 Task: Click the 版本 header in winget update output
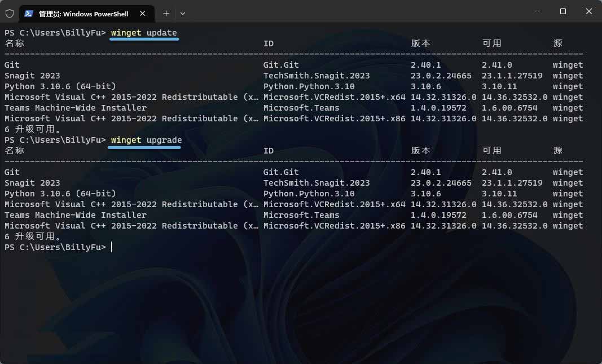[x=421, y=43]
